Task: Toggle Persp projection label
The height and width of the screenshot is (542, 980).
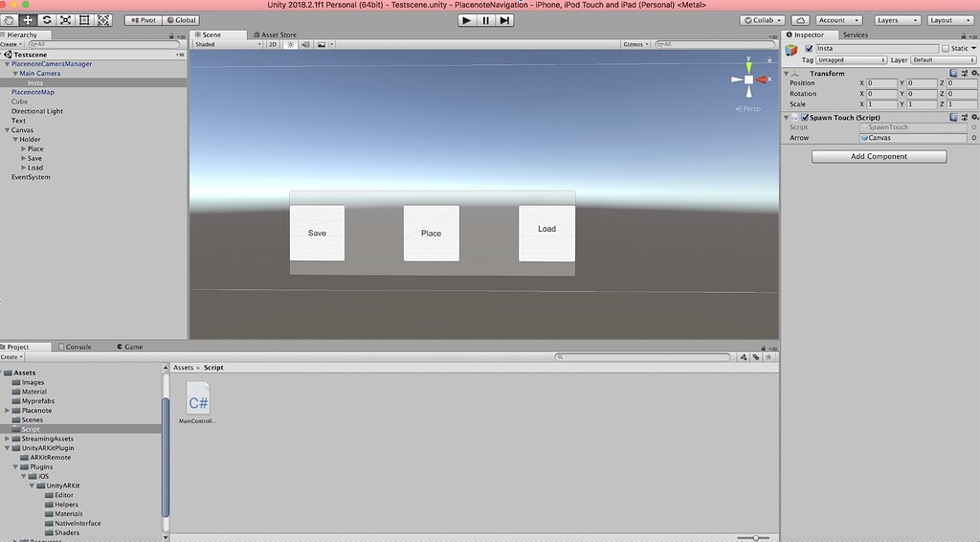Action: click(748, 109)
